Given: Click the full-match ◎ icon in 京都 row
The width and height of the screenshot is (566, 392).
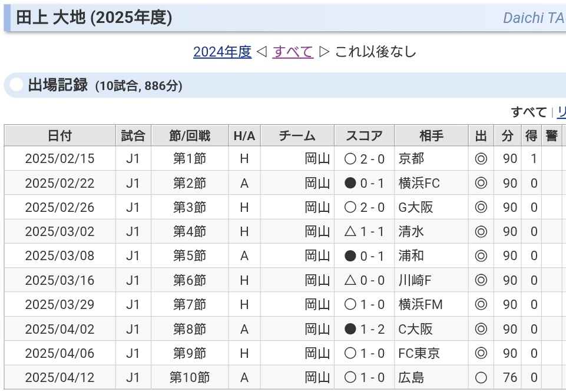Looking at the screenshot, I should coord(481,159).
